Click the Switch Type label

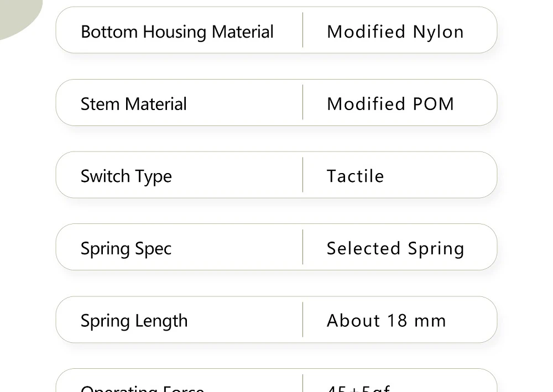[126, 176]
